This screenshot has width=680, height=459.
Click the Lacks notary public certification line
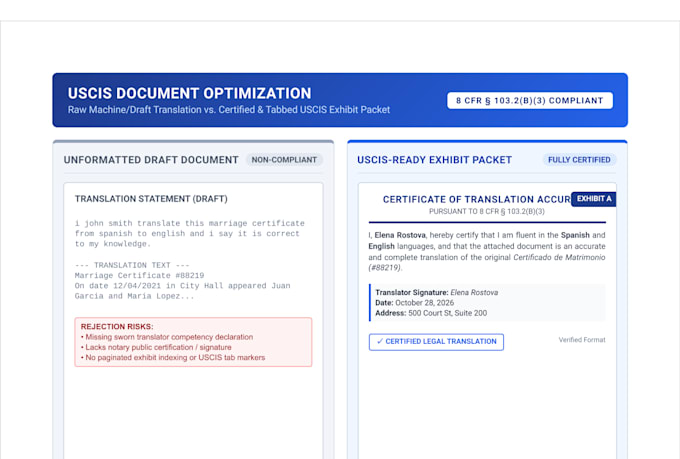[156, 347]
